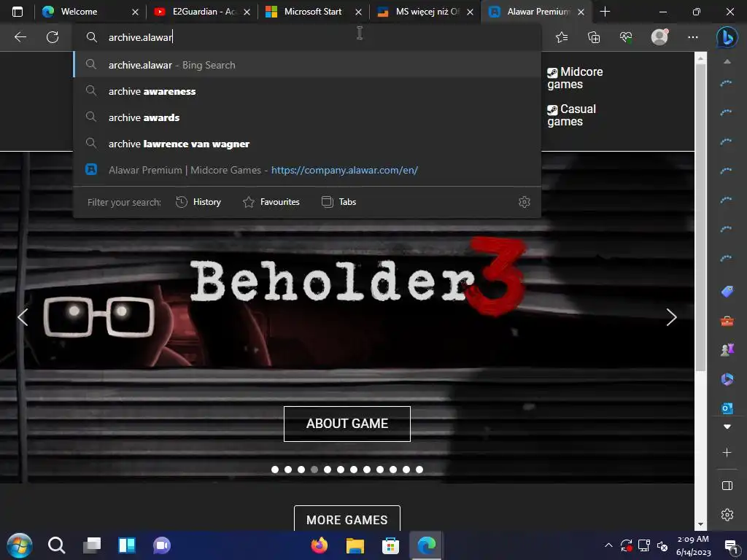Open Browser essentials heart icon
Screen dimensions: 747x560
tap(625, 37)
